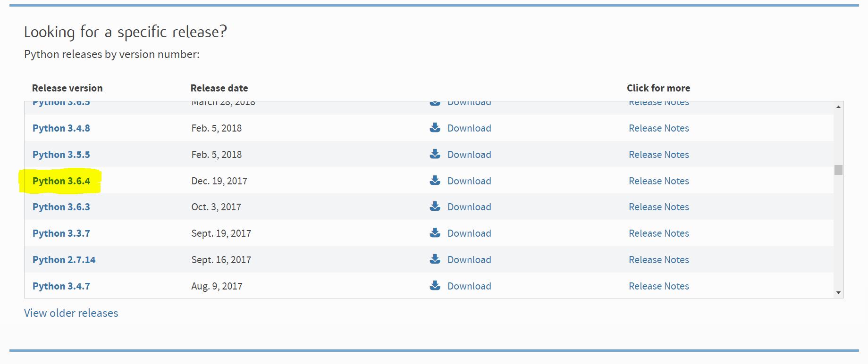Click download icon for Python 3.3.7
The width and height of the screenshot is (868, 364).
435,233
